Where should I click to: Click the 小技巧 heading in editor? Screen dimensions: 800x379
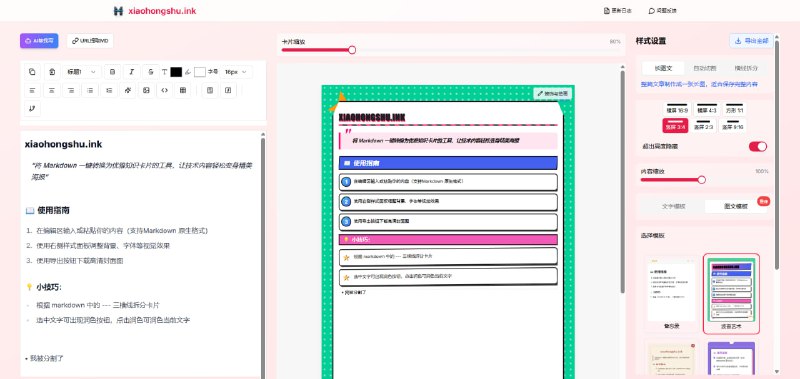(x=43, y=287)
